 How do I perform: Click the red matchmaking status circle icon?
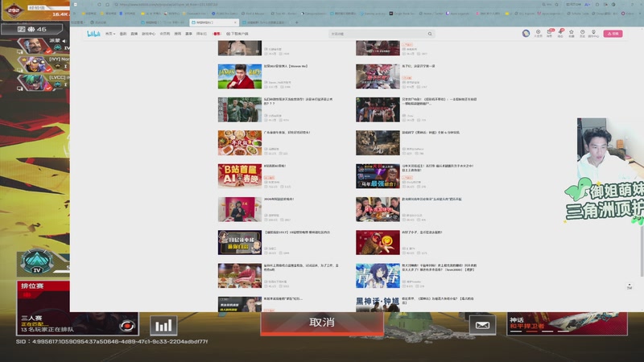click(x=127, y=326)
